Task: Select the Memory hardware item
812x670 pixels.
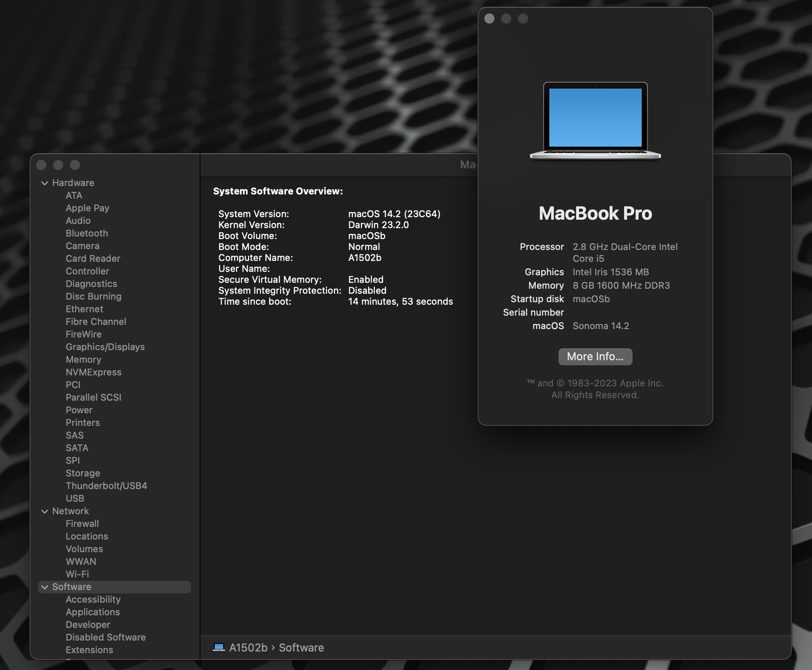Action: pos(83,359)
